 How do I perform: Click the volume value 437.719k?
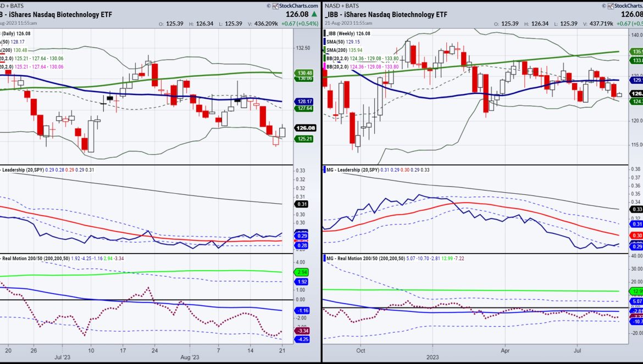click(x=602, y=24)
